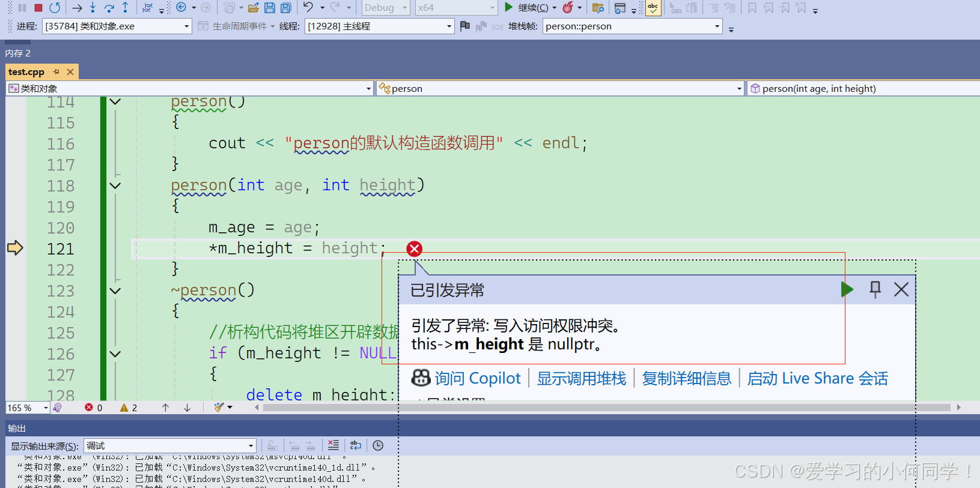
Task: Open the 165 % zoom dropdown
Action: tap(28, 408)
